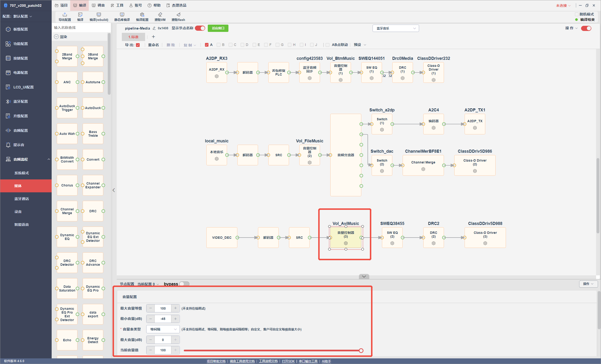The image size is (601, 364).
Task: Open the 配置: 默认配置 dropdown
Action: click(17, 16)
